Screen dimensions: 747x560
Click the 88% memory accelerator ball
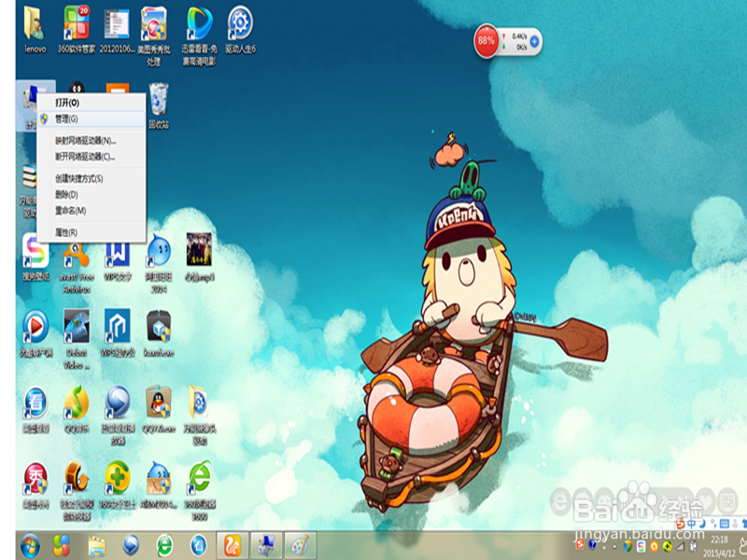pos(486,41)
